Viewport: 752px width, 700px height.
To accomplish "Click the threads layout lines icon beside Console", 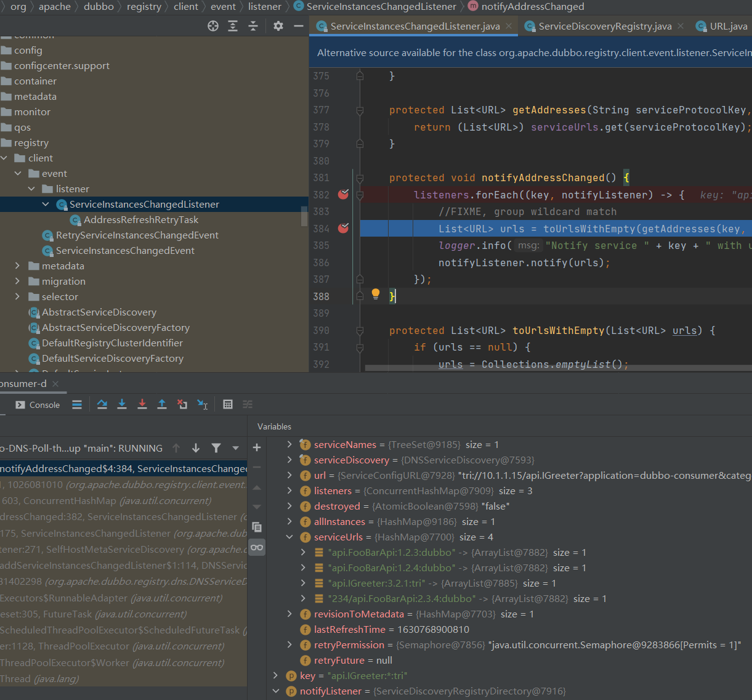I will (77, 405).
